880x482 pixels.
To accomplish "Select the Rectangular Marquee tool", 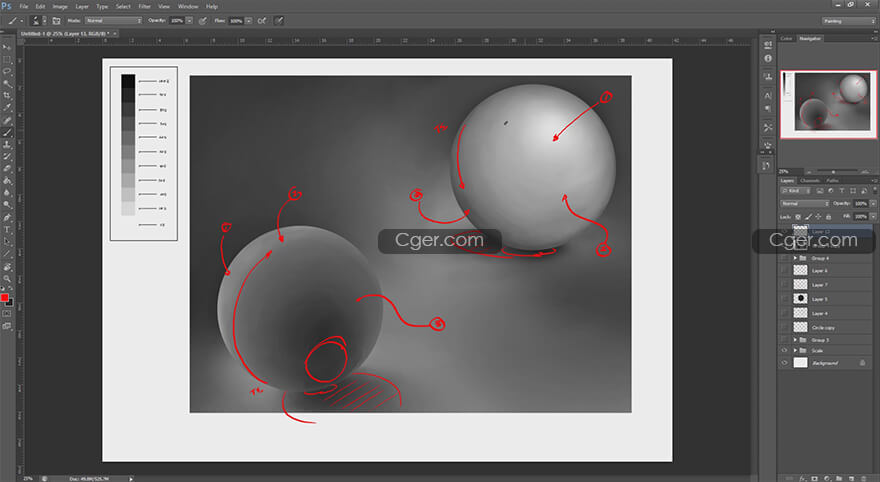I will click(x=7, y=59).
